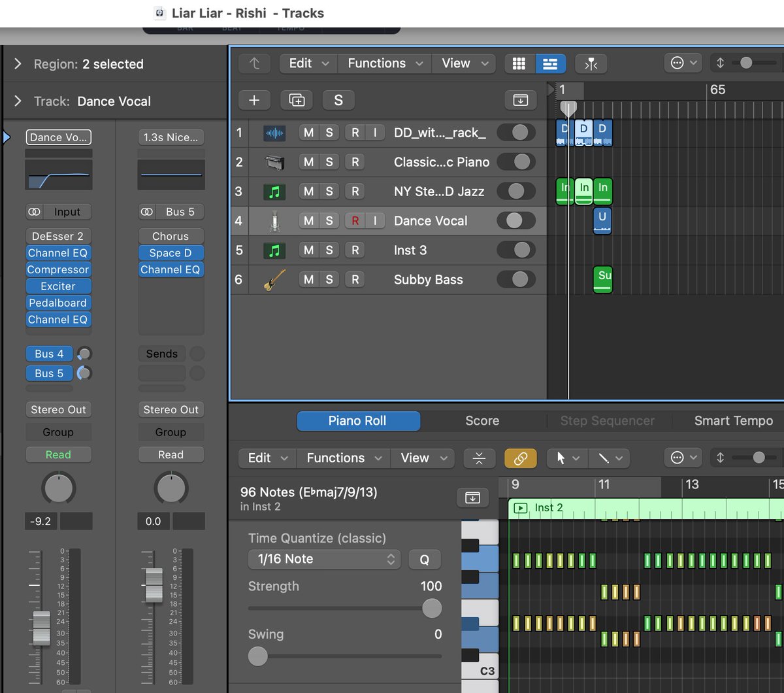This screenshot has height=693, width=784.
Task: Expand the Track Dance Vocal disclosure triangle
Action: point(18,101)
